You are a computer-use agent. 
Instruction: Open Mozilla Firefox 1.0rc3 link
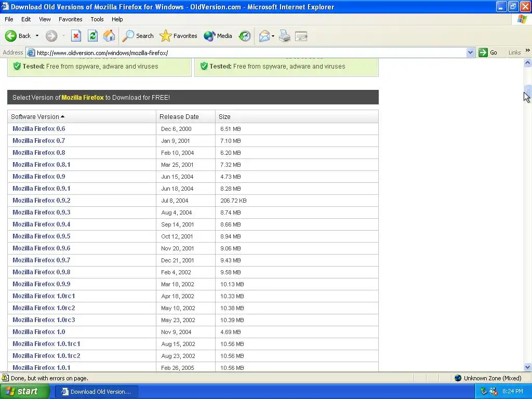click(44, 320)
